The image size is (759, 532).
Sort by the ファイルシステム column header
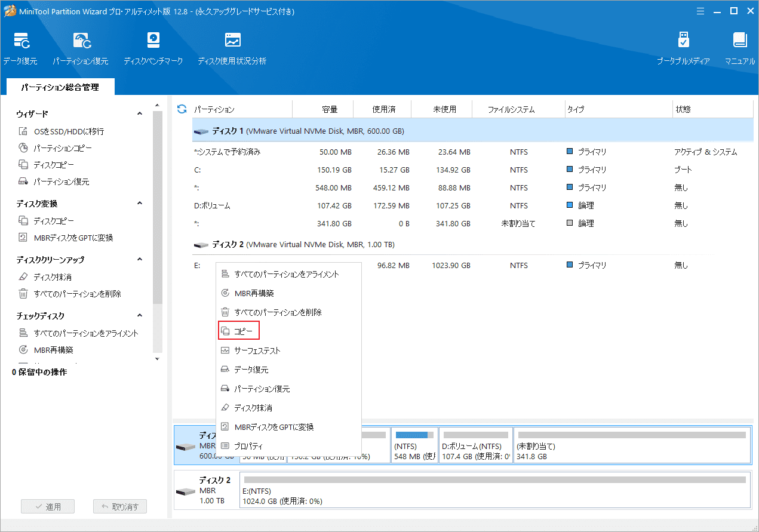[518, 109]
